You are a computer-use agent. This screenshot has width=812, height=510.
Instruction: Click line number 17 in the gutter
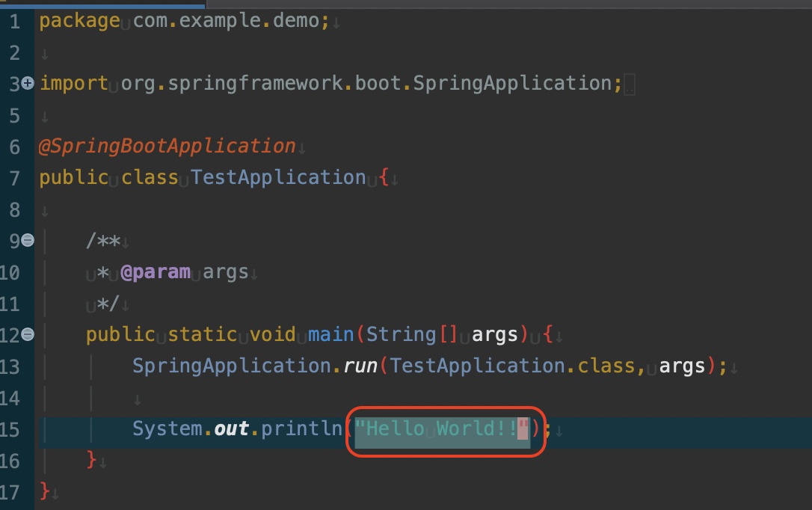(x=9, y=492)
